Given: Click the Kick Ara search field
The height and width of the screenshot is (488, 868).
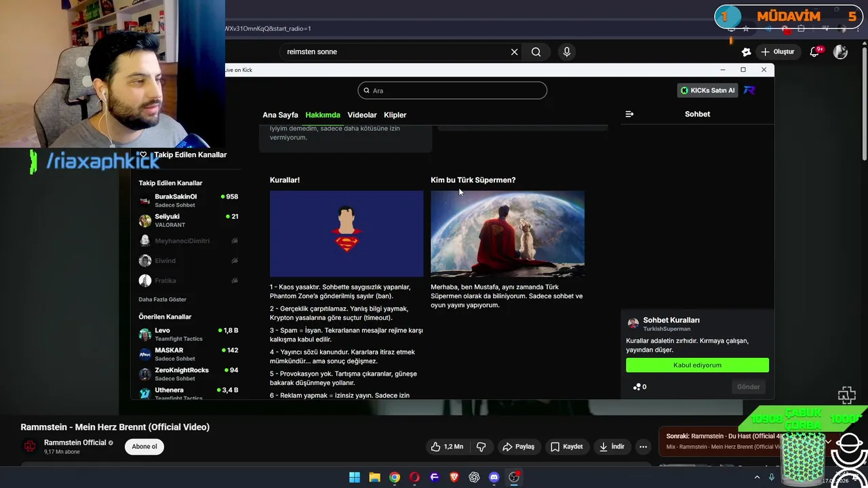Looking at the screenshot, I should pos(452,90).
